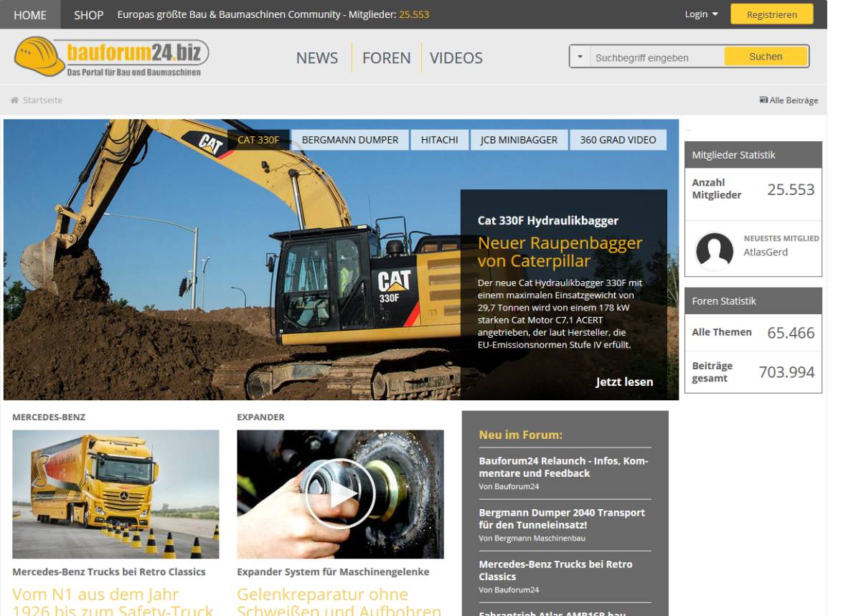Open the Mercedes-Benz truck thumbnail
861x616 pixels.
(x=116, y=494)
